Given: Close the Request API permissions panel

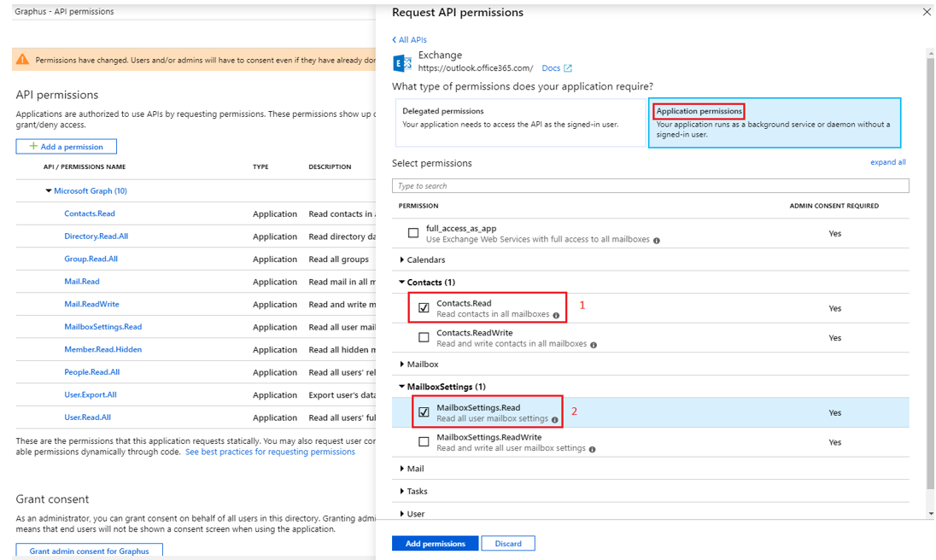Looking at the screenshot, I should point(927,11).
